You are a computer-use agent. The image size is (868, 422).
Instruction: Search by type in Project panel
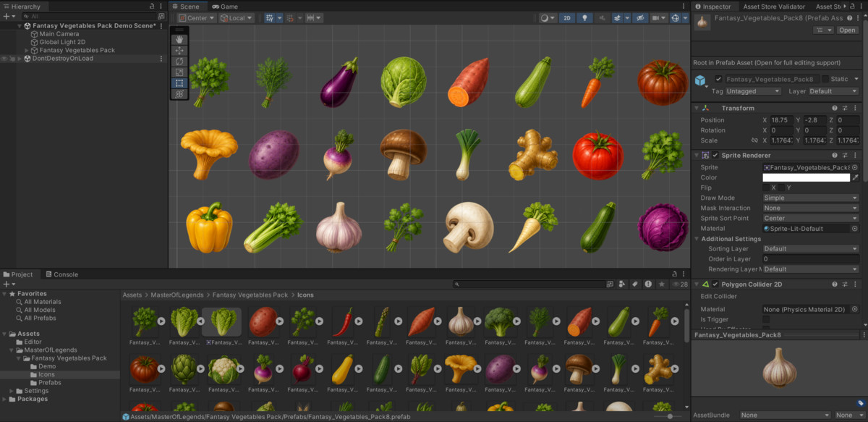(x=622, y=284)
